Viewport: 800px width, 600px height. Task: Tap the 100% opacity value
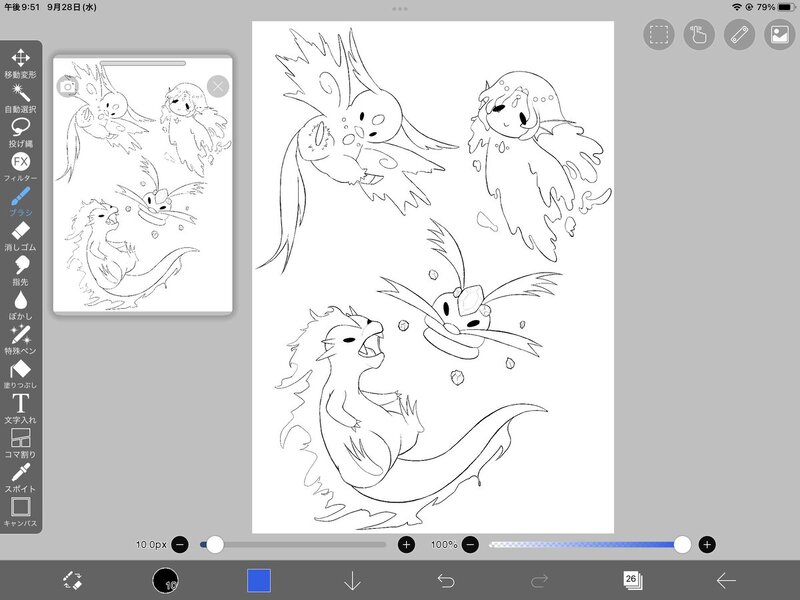tap(443, 544)
